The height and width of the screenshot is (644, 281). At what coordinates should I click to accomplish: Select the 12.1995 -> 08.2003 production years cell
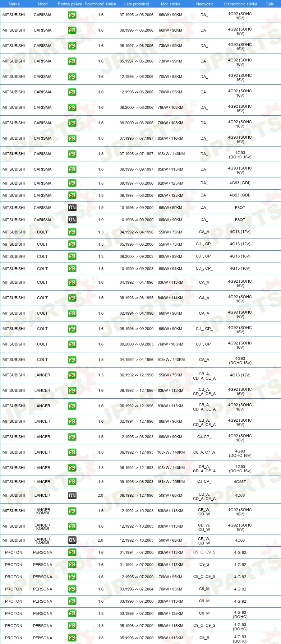click(x=137, y=437)
